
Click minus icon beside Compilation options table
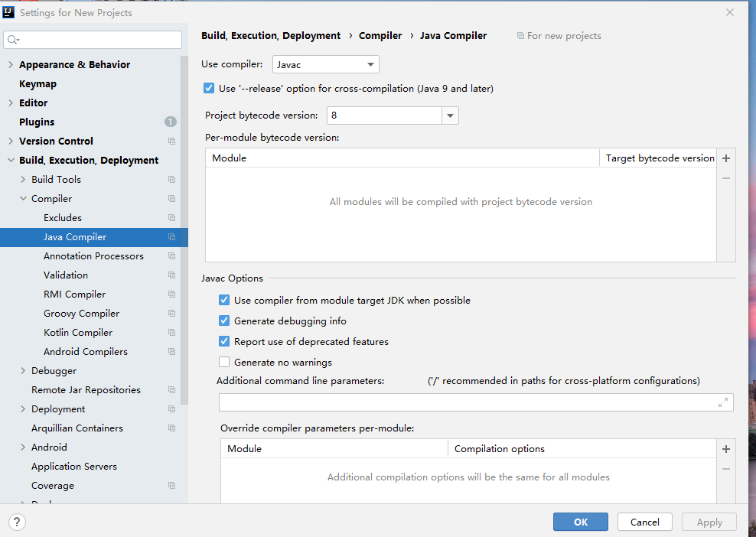point(726,469)
